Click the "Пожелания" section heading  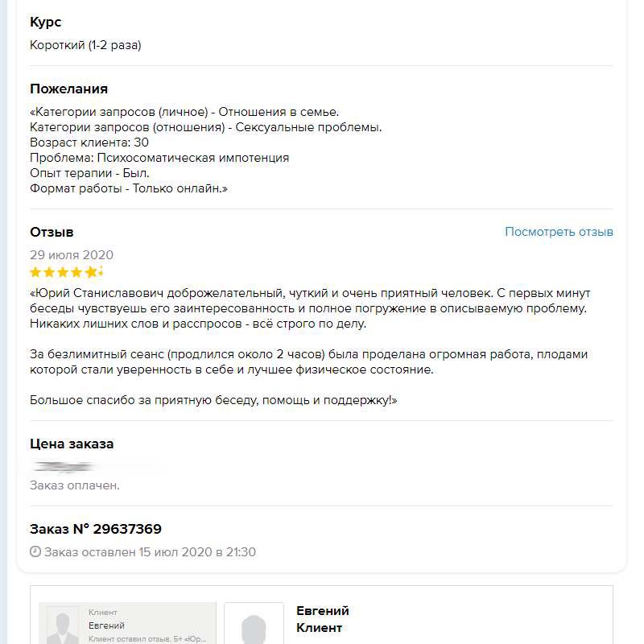click(68, 89)
